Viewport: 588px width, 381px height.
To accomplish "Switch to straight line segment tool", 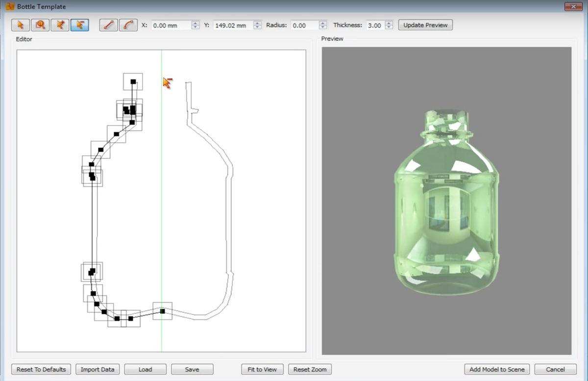I will pyautogui.click(x=108, y=25).
